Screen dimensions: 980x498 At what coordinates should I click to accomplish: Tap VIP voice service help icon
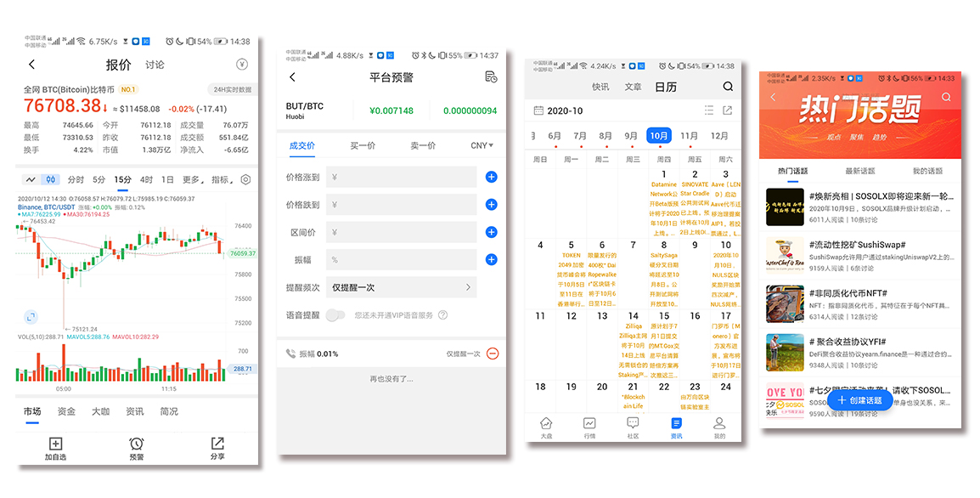[x=442, y=315]
